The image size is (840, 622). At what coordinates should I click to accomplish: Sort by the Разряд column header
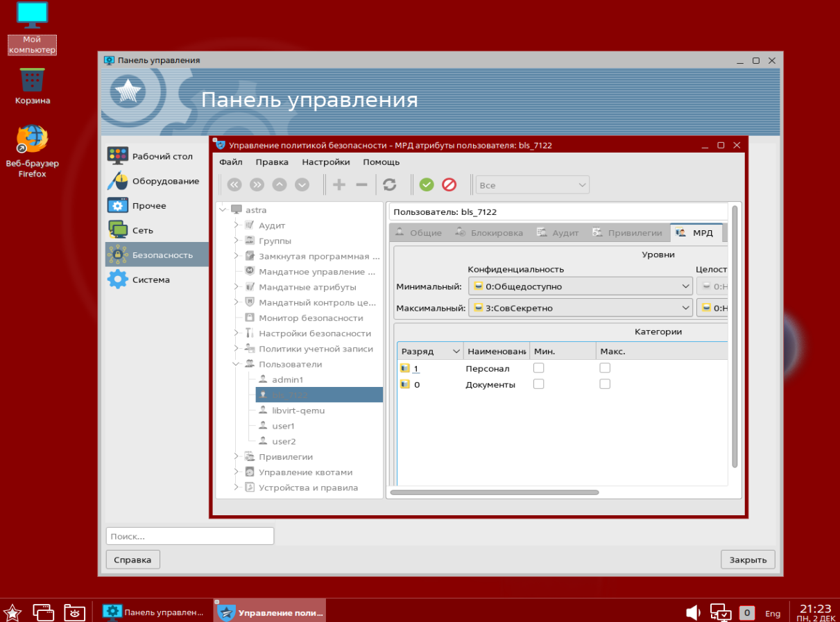pos(430,352)
